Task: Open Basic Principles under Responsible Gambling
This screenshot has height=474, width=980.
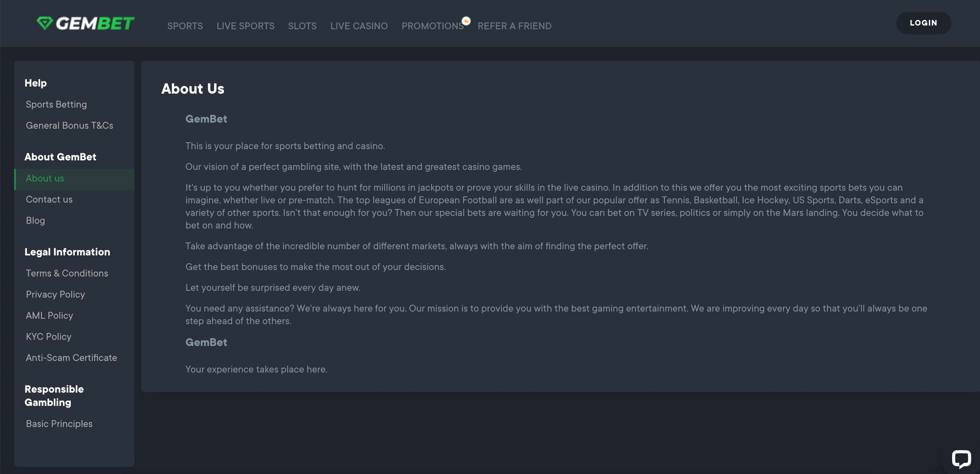Action: coord(59,424)
